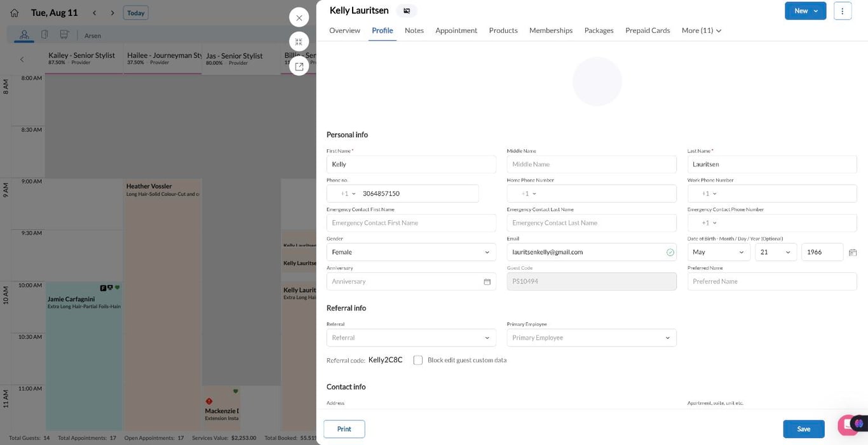Click the Print button
Viewport: 868px width, 445px height.
tap(344, 429)
